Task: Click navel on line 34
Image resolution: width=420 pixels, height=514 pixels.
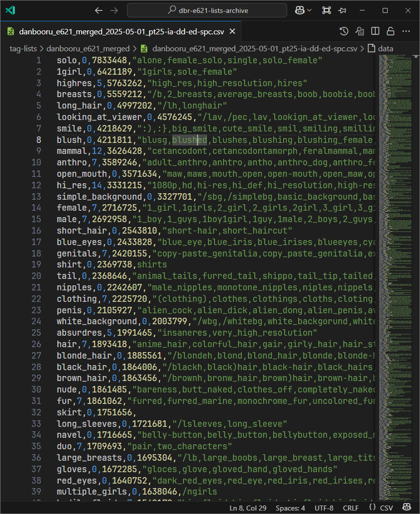Action: [70, 435]
